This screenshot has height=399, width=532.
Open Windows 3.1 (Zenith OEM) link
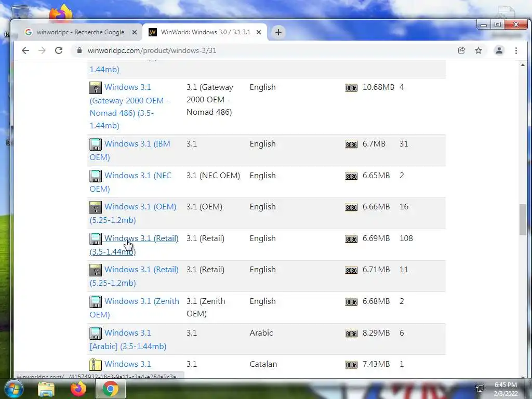pos(135,308)
